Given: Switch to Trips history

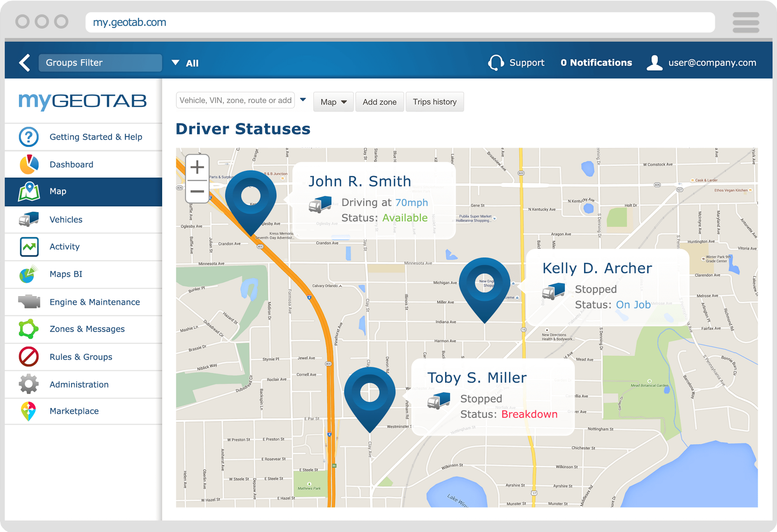Looking at the screenshot, I should (434, 102).
